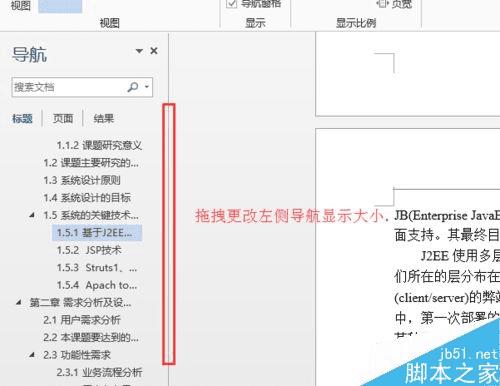Select heading 第二章 需求分析及设...

[80, 303]
